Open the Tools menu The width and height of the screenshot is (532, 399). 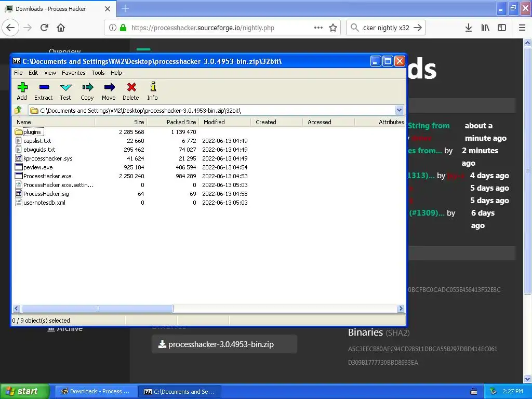pos(98,73)
